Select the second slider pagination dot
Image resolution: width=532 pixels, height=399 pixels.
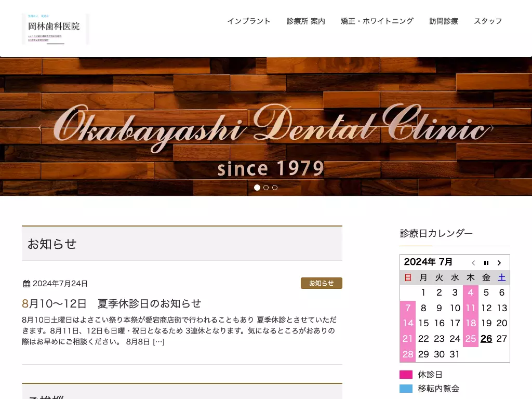[266, 187]
